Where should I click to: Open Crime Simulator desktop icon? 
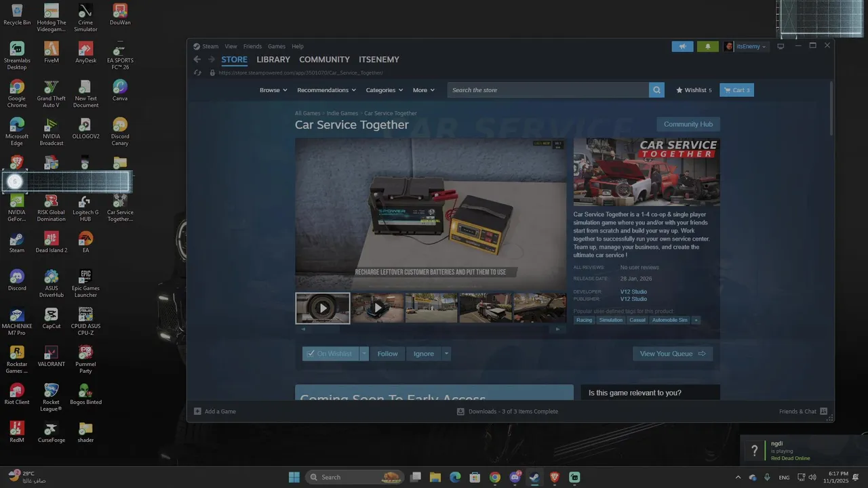(x=85, y=18)
